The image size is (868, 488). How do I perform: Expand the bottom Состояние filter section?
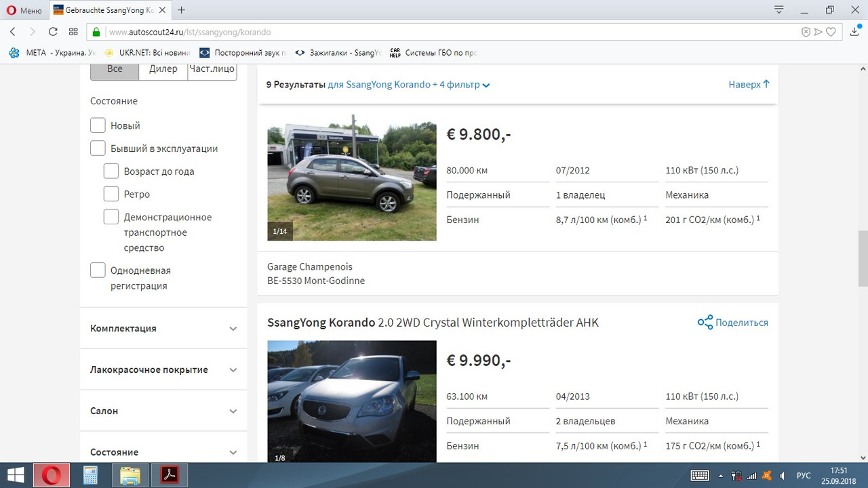pyautogui.click(x=163, y=452)
